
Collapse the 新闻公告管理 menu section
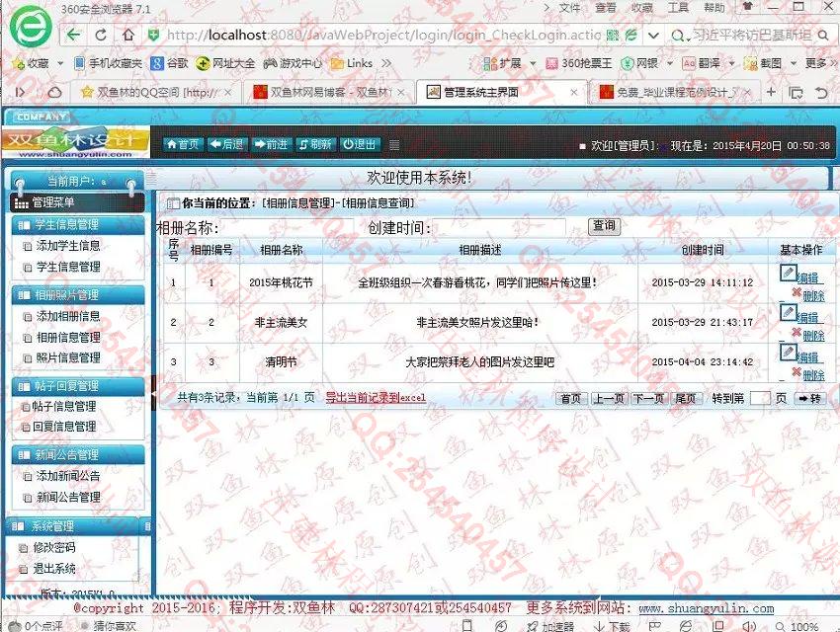(78, 455)
